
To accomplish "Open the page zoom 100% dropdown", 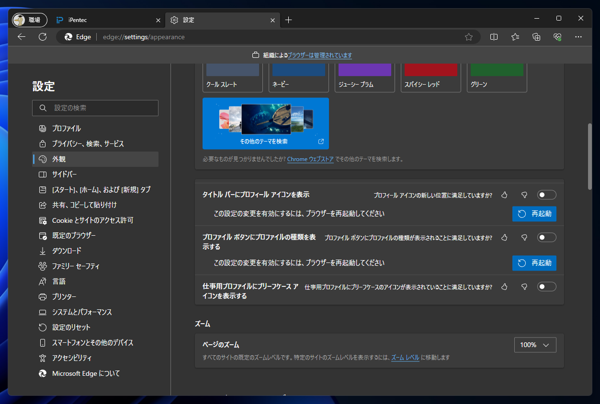I will (535, 345).
